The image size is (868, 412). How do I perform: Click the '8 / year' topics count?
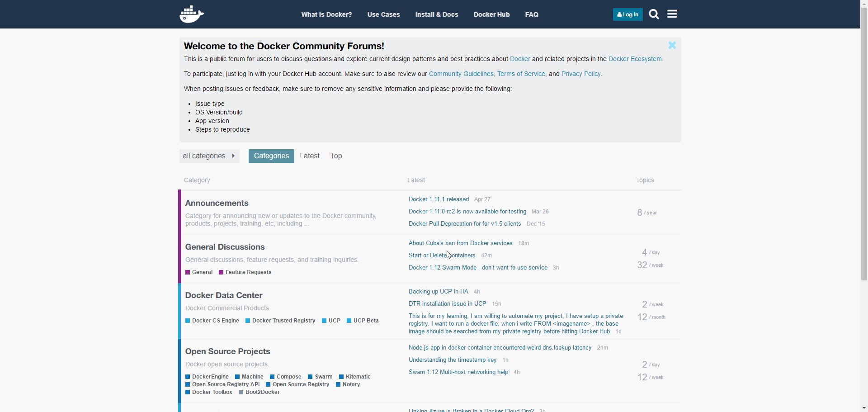[x=647, y=213]
